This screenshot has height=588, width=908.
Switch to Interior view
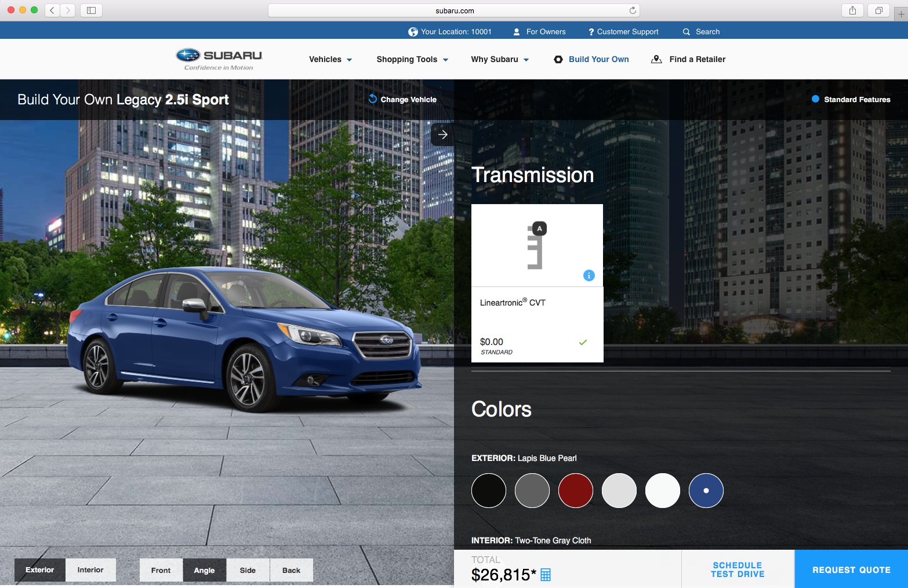tap(90, 570)
